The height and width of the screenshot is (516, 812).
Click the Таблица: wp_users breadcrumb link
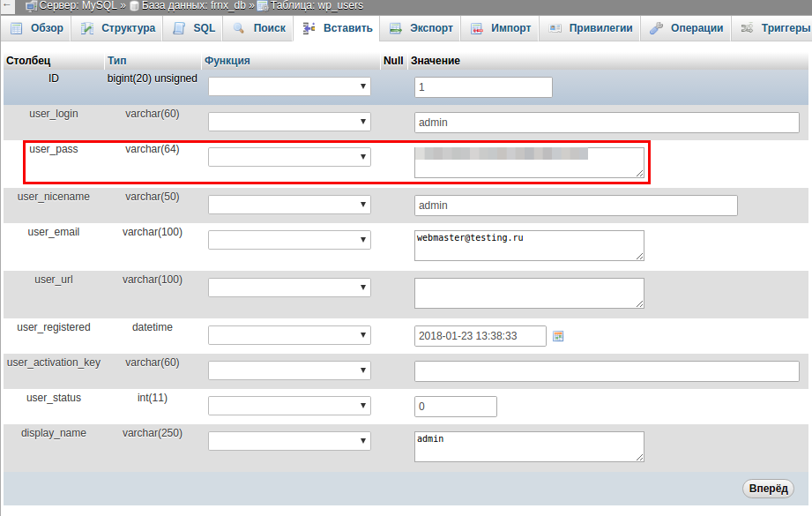coord(317,5)
